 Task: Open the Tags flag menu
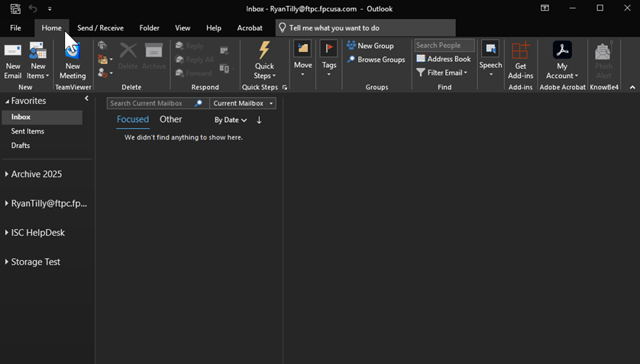coord(328,59)
